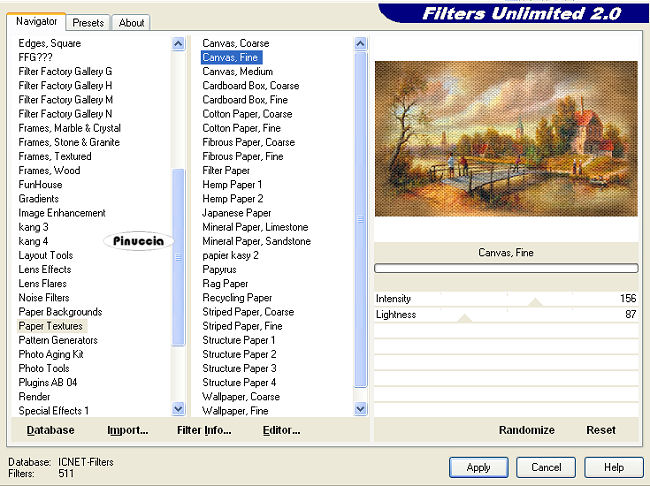Select the Paper Textures category
Screen dimensions: 650x486
point(51,326)
